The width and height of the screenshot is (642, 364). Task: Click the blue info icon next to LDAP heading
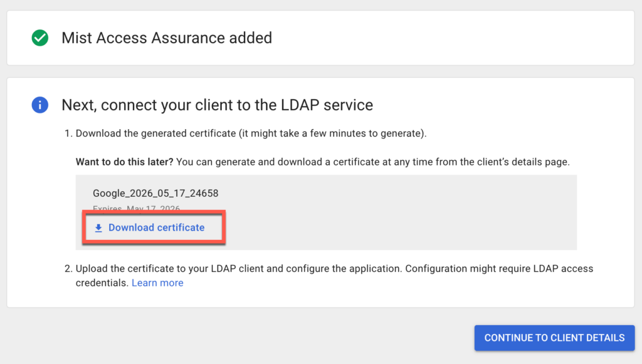coord(39,105)
